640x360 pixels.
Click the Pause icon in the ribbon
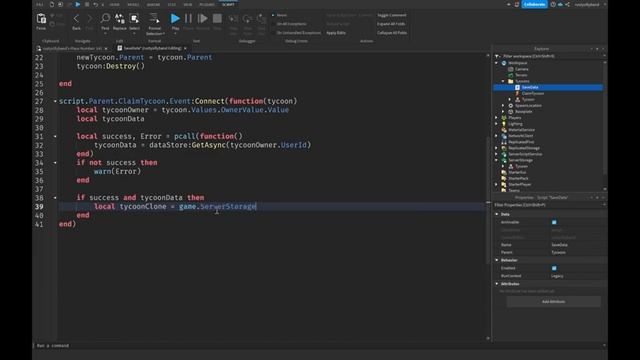pos(188,18)
